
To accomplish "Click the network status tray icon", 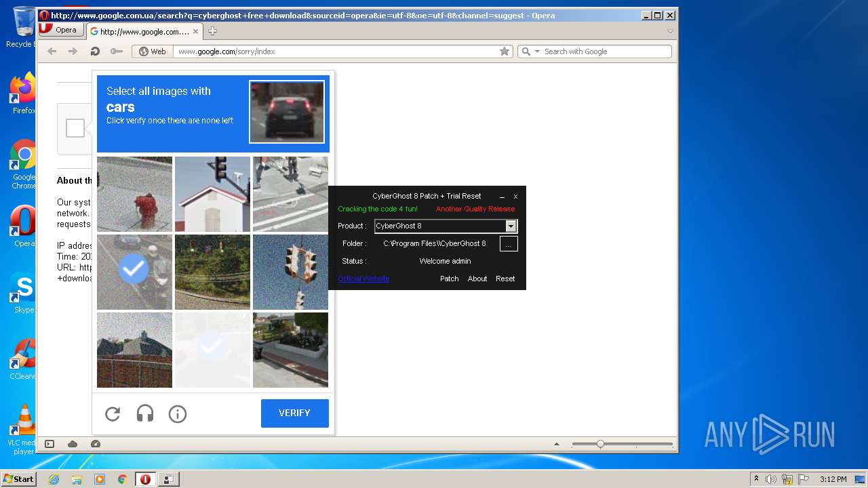I will click(x=787, y=479).
